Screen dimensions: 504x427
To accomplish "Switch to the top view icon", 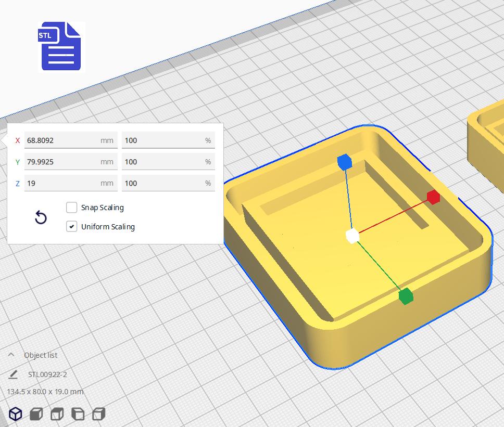I will (x=57, y=414).
